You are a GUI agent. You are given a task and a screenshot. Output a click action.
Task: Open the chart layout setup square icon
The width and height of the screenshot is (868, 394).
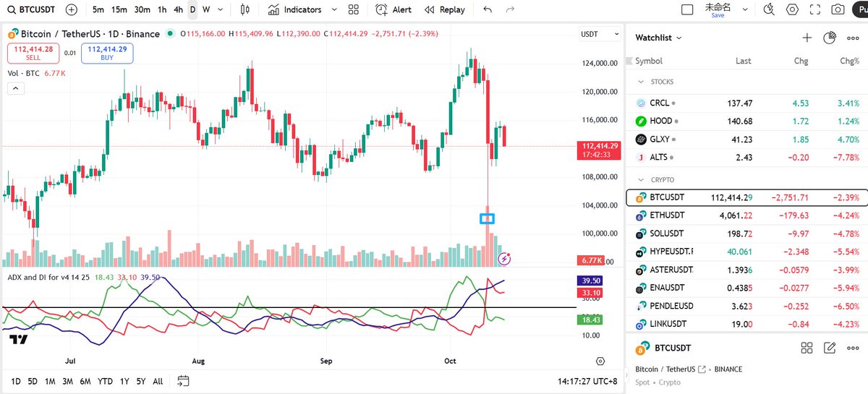(687, 9)
